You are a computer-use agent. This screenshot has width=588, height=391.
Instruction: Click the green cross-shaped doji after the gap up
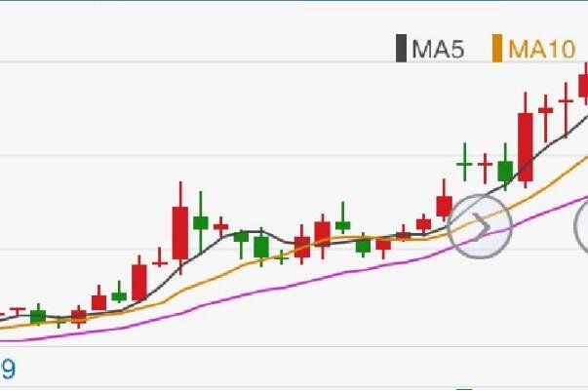464,164
